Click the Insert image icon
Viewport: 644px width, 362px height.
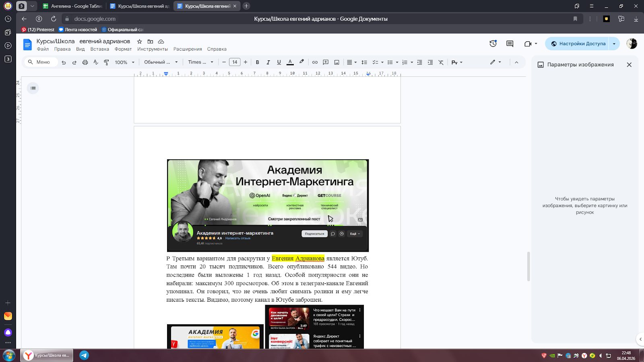[336, 62]
